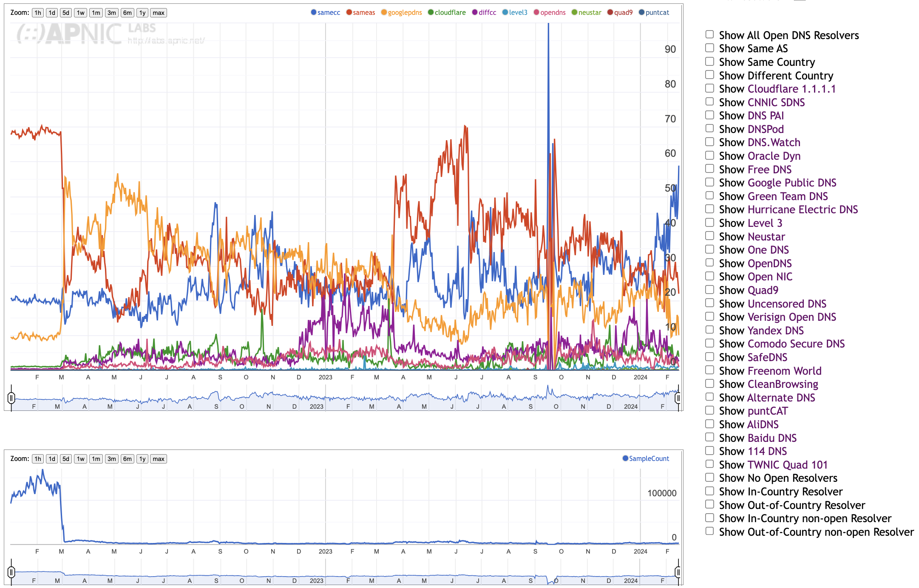Toggle Show Level 3 checkbox
The image size is (919, 588).
pyautogui.click(x=709, y=222)
